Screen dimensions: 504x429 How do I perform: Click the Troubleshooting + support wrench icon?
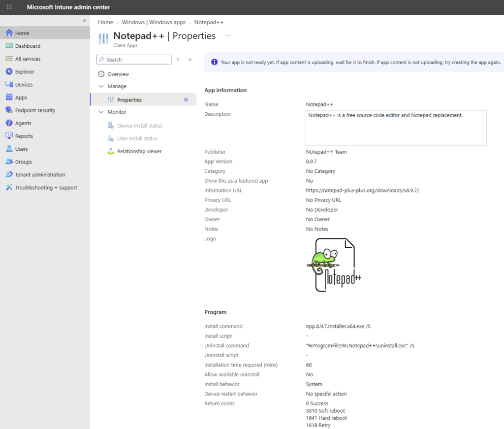click(x=9, y=187)
